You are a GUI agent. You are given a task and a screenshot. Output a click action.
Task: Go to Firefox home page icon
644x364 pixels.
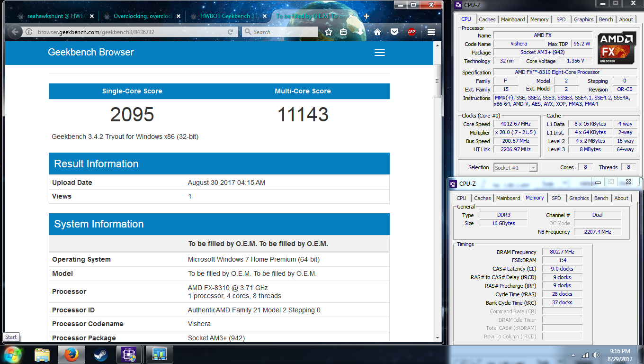point(377,32)
